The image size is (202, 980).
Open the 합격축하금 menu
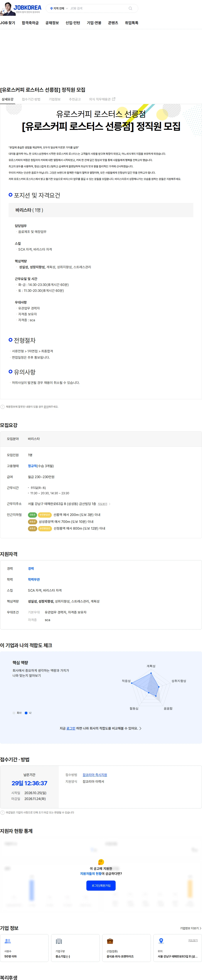click(x=30, y=23)
